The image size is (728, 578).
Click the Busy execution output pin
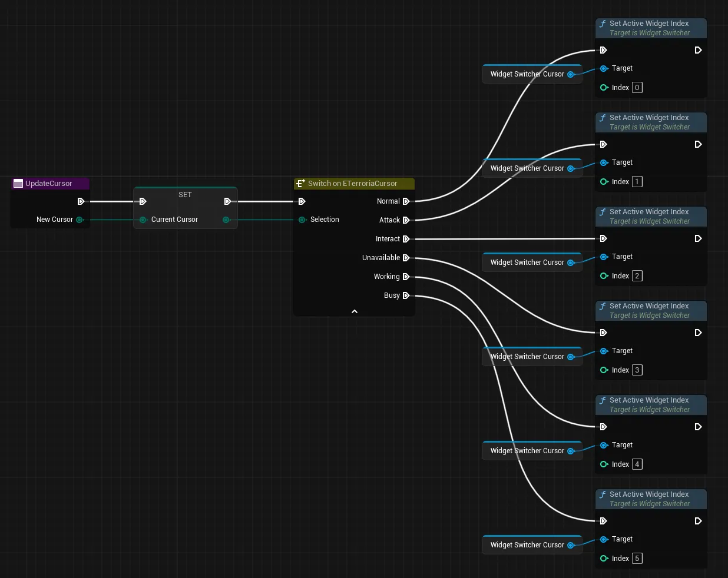click(x=406, y=295)
